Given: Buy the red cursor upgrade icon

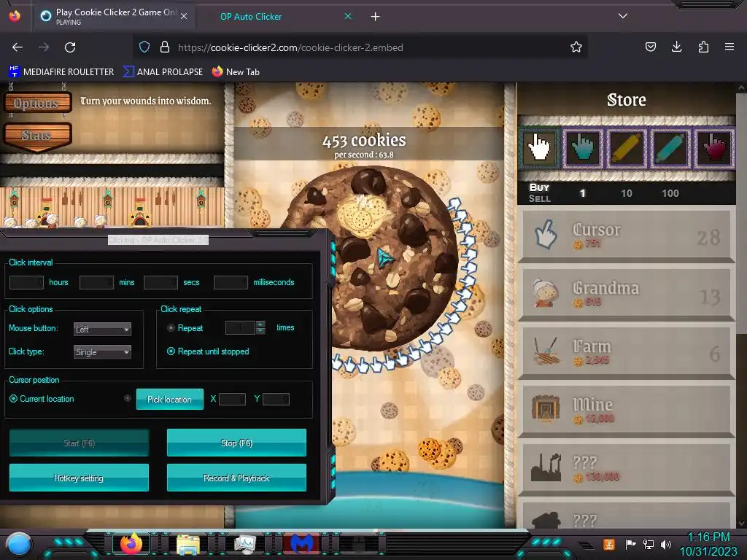Looking at the screenshot, I should click(x=714, y=148).
